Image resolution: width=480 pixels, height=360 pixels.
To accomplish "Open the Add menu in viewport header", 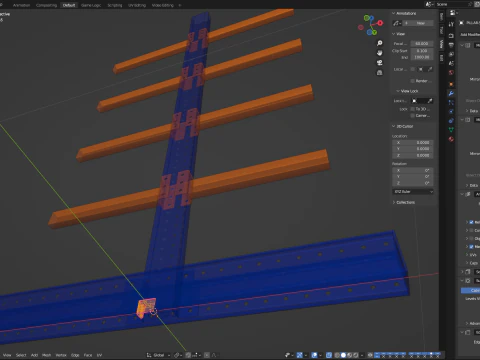I will point(34,355).
